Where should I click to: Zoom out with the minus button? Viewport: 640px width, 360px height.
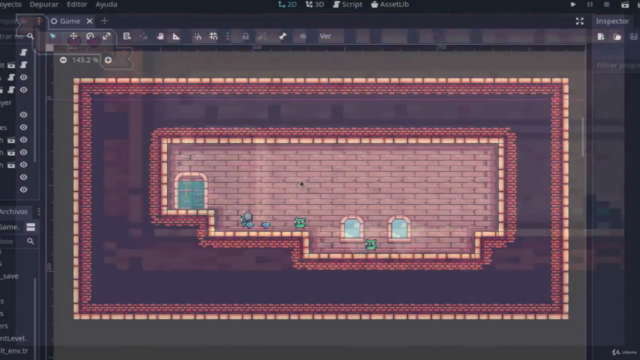click(63, 60)
